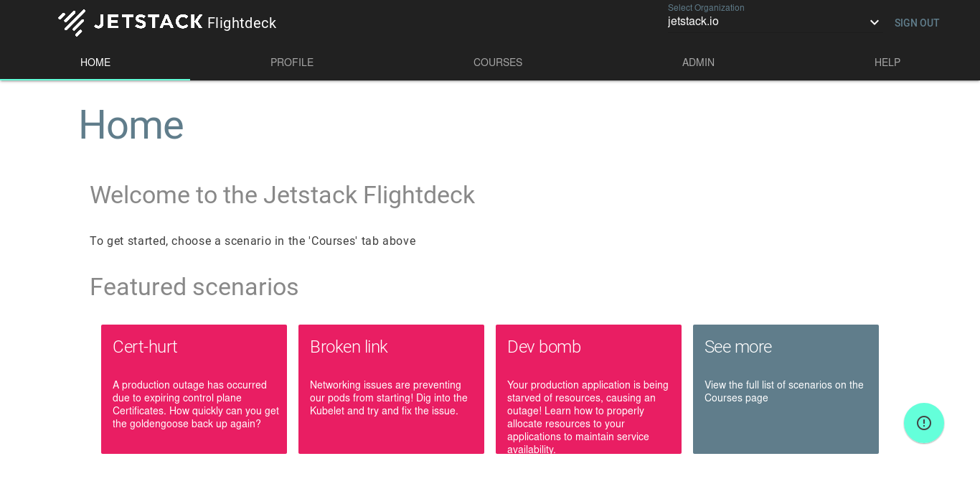Click the dropdown chevron next to jetstack.io
Viewport: 980px width, 479px height.
pyautogui.click(x=874, y=22)
